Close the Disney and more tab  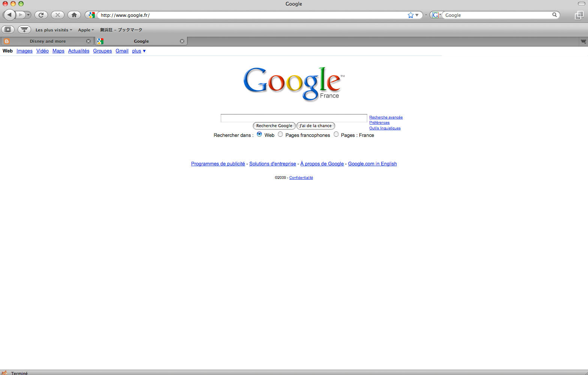[x=88, y=41]
